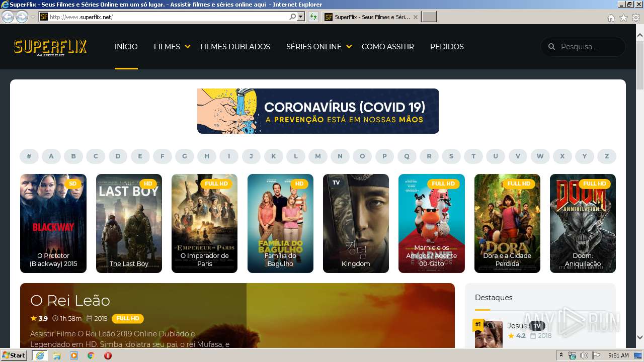Open the Chrome taskbar icon

pos(91,355)
